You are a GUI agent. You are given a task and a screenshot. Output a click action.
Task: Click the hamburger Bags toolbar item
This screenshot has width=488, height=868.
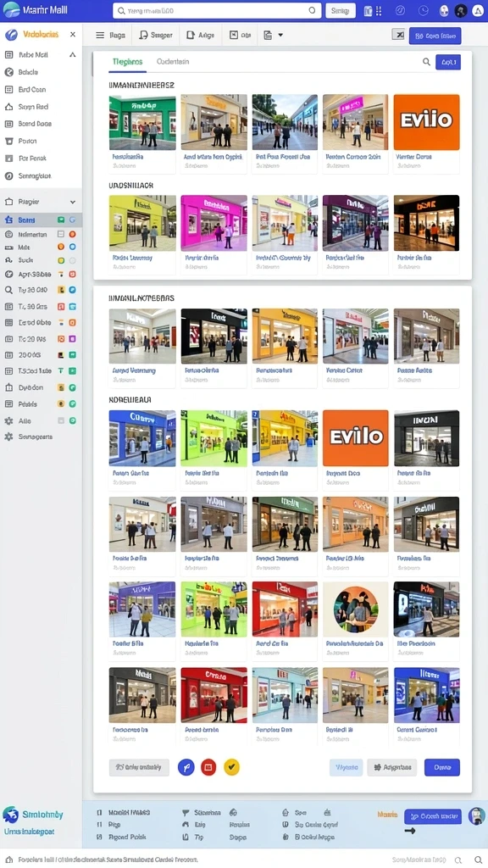pyautogui.click(x=110, y=35)
